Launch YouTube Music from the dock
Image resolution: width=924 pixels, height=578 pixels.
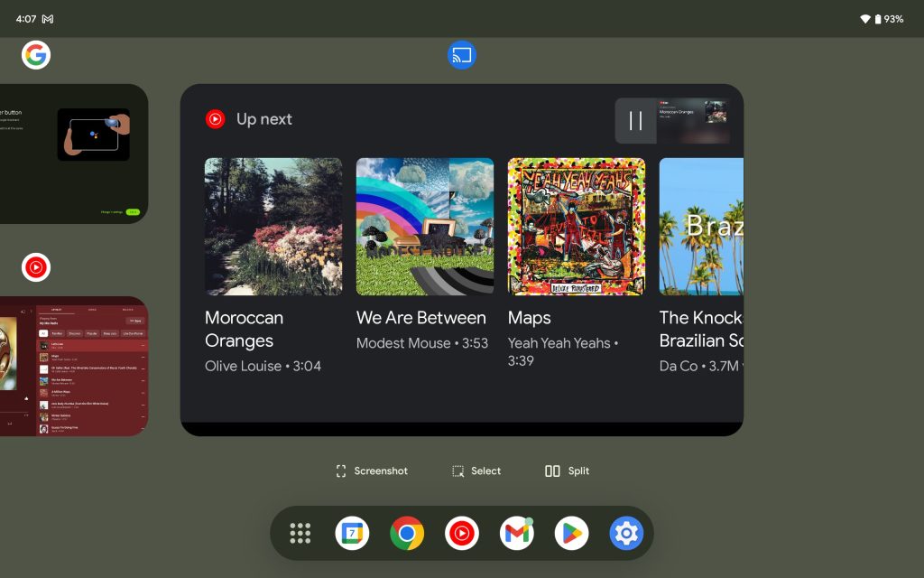462,534
